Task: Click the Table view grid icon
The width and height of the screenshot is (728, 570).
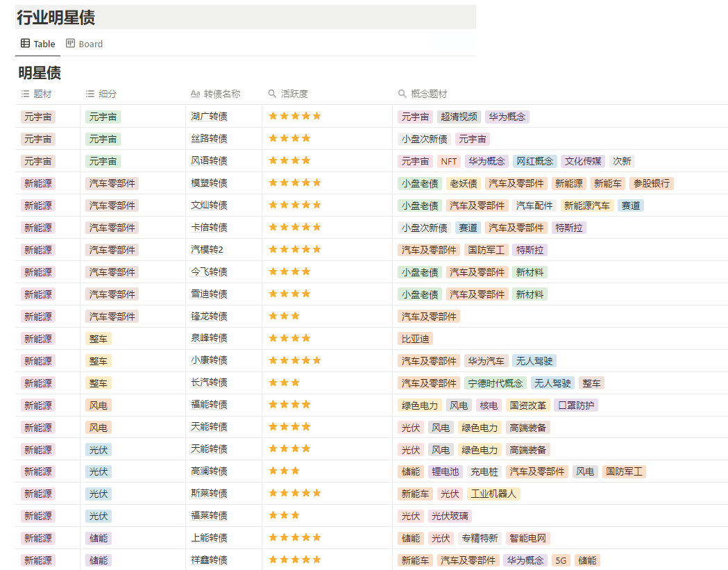Action: coord(25,44)
